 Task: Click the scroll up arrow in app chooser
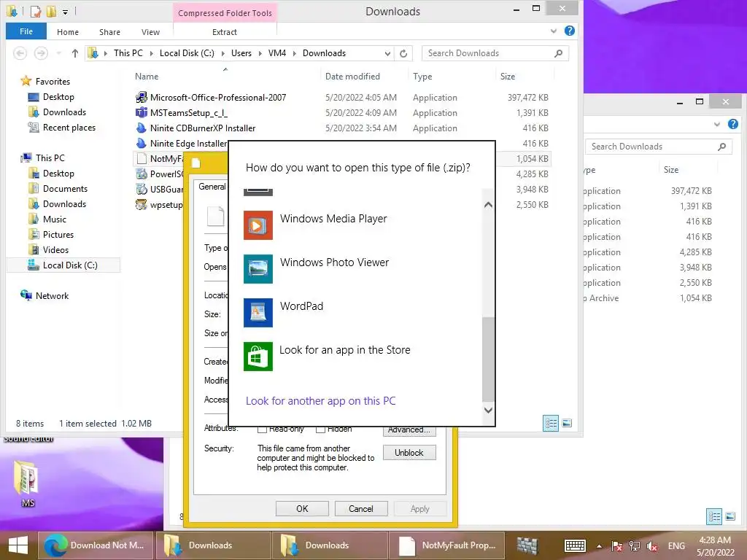(488, 205)
